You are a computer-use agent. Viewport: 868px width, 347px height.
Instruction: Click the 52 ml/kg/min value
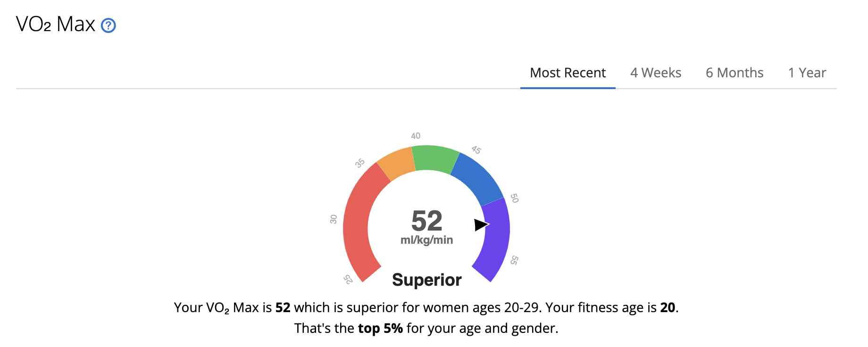click(426, 227)
